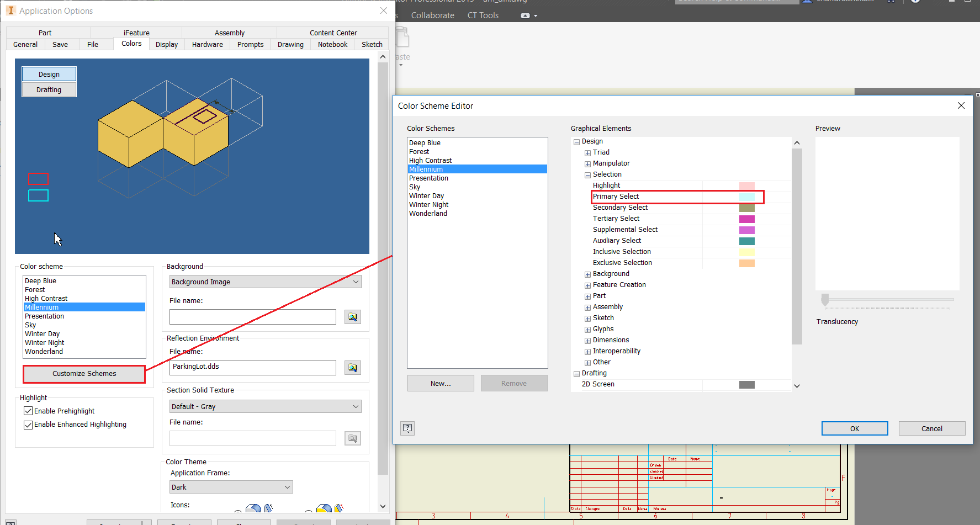Viewport: 980px width, 525px height.
Task: Disable Enable Prehighlight
Action: coord(28,411)
